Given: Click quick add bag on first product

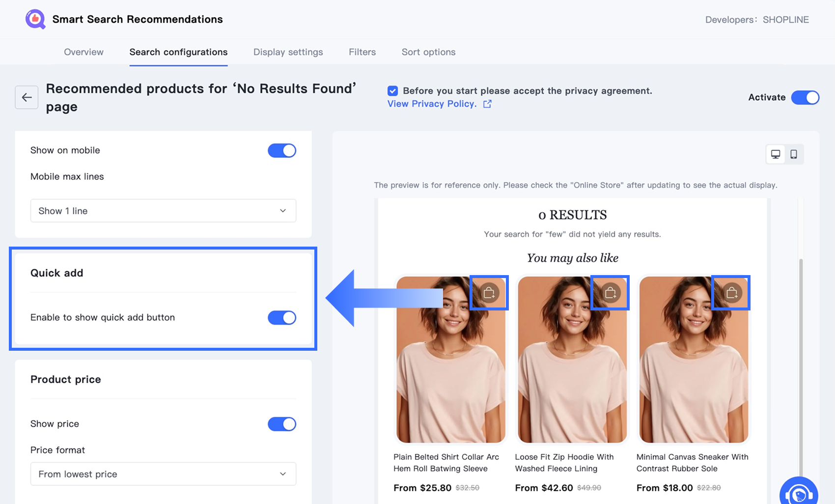Looking at the screenshot, I should coord(489,293).
